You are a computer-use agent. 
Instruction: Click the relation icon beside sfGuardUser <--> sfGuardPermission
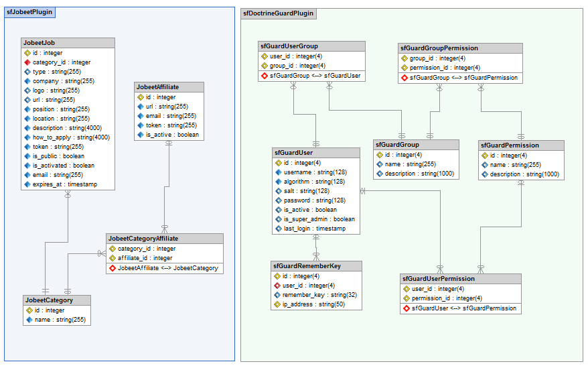coord(406,308)
